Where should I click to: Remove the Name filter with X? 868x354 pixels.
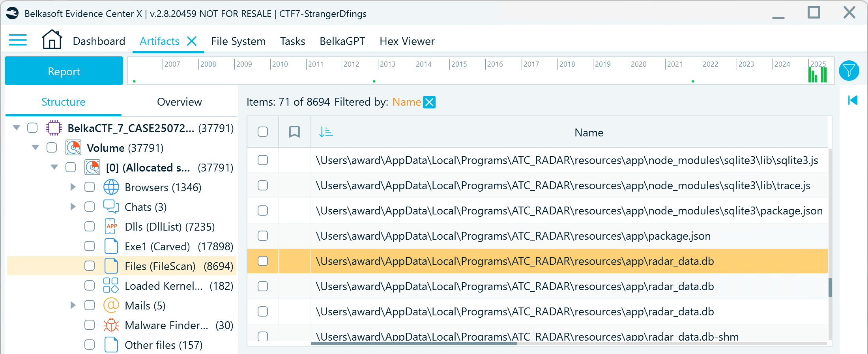click(429, 102)
